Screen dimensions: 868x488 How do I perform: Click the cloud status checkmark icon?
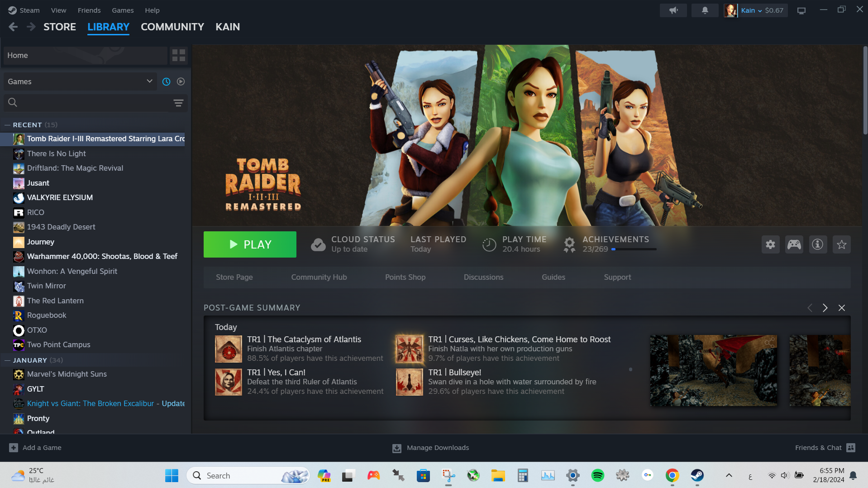click(x=318, y=244)
